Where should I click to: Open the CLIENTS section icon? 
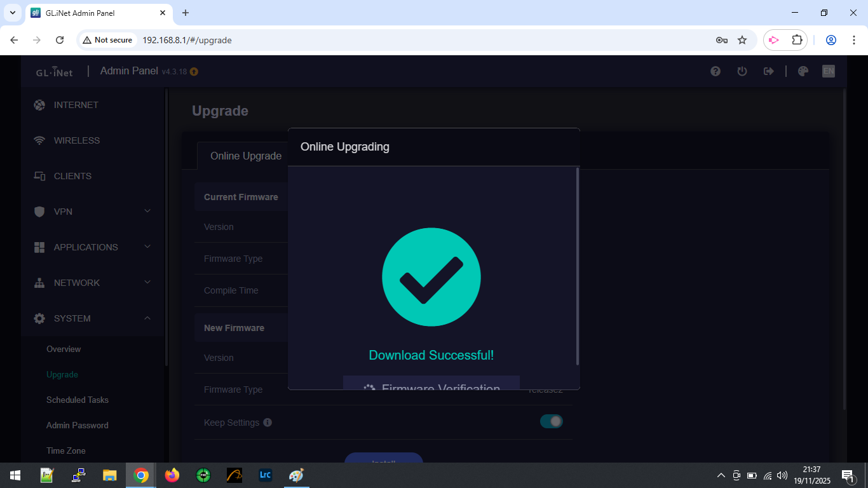tap(39, 176)
